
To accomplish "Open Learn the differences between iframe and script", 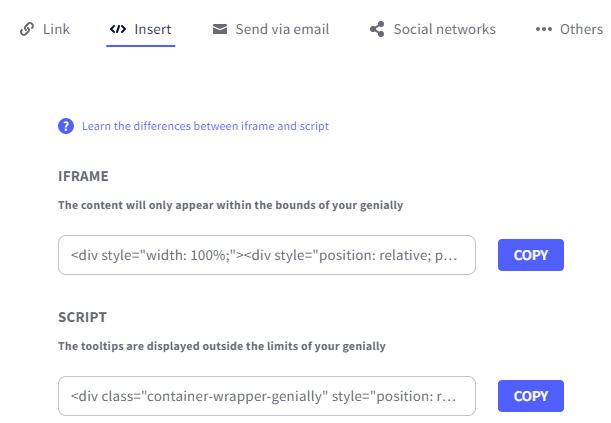I will click(205, 126).
